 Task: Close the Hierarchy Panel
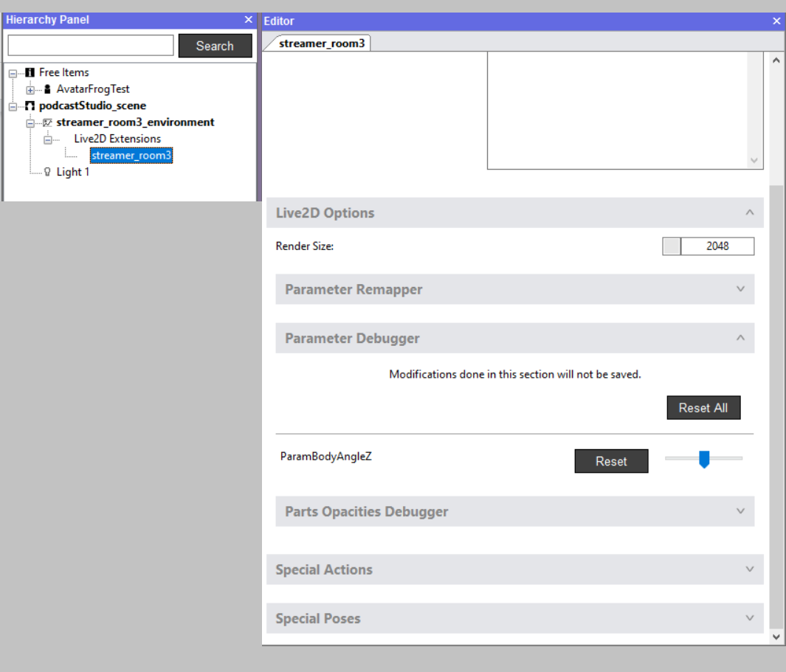point(248,19)
